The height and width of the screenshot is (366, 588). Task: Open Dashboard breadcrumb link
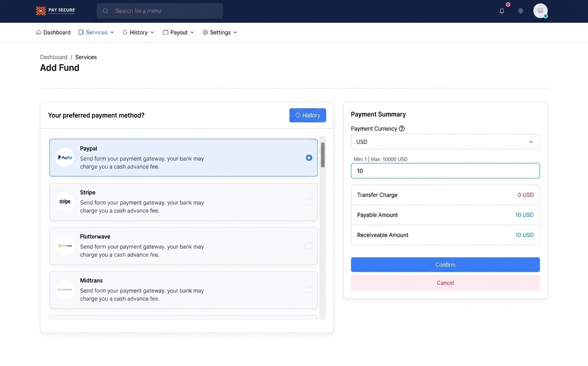point(54,57)
